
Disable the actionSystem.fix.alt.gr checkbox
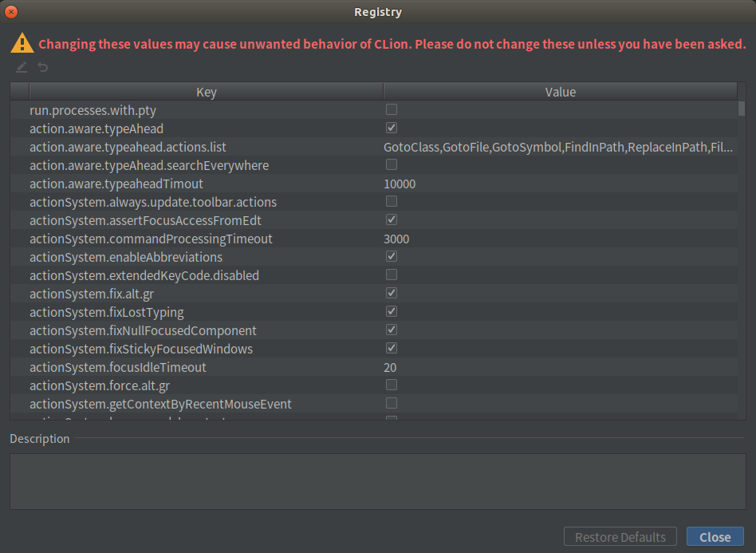(391, 293)
